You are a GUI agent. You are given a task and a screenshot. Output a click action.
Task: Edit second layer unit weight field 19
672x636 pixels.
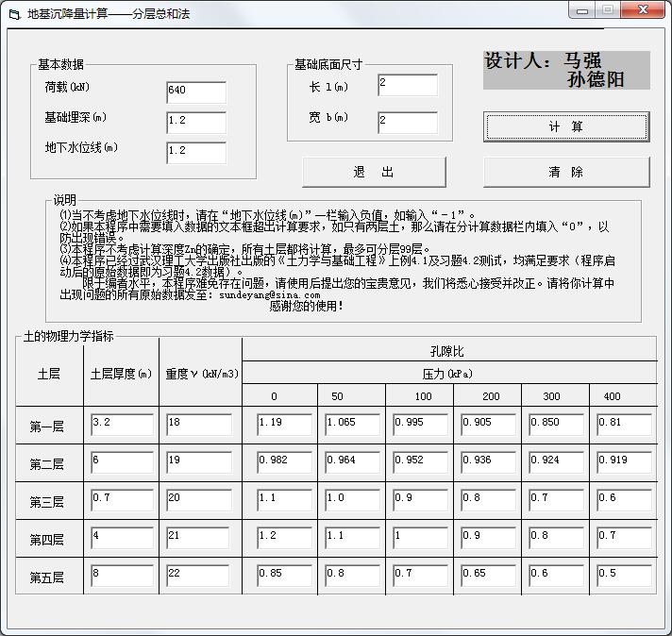[199, 462]
